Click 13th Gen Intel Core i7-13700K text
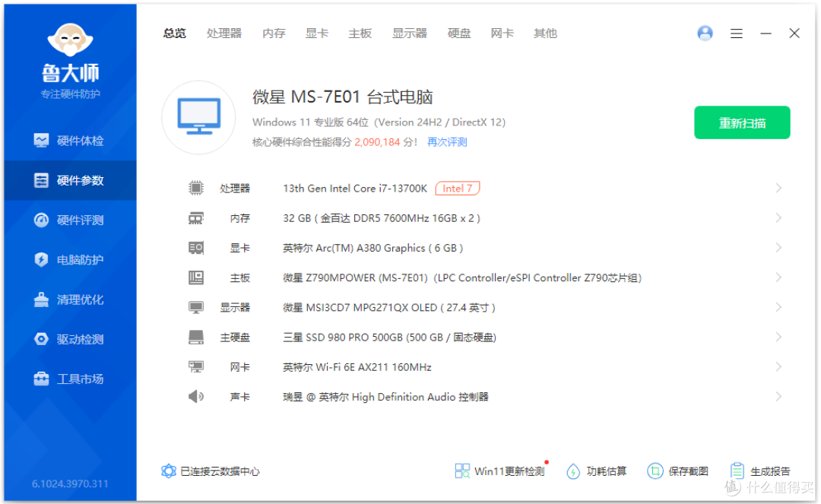 coord(355,189)
